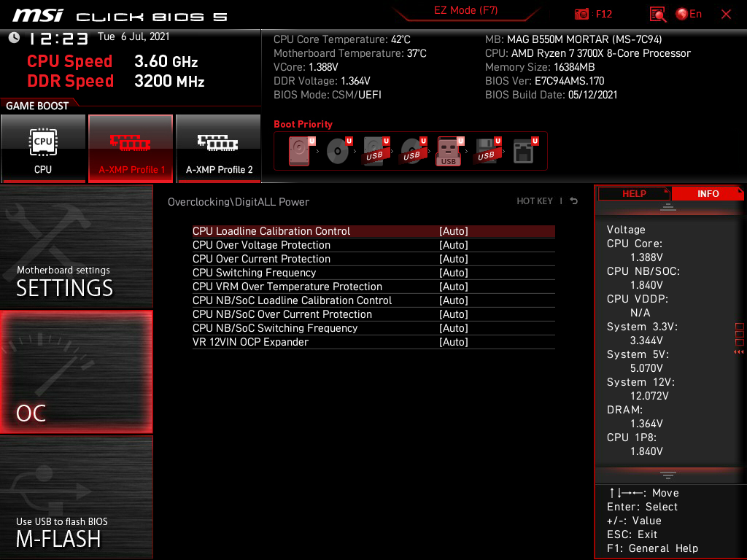The image size is (747, 560).
Task: Switch to the INFO tab
Action: (708, 193)
